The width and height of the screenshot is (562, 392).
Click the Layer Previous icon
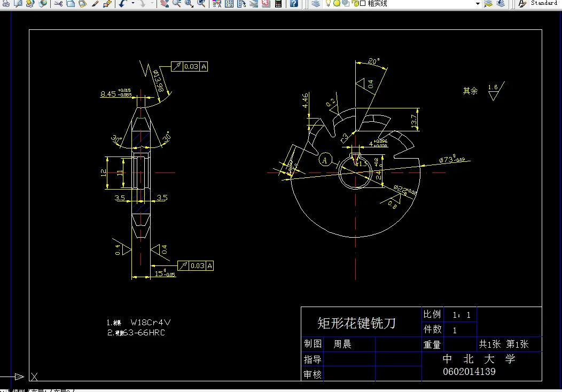pyautogui.click(x=501, y=4)
